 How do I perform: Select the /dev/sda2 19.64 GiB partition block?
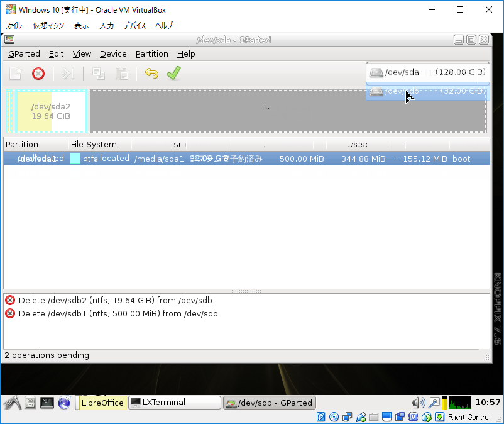pos(51,111)
